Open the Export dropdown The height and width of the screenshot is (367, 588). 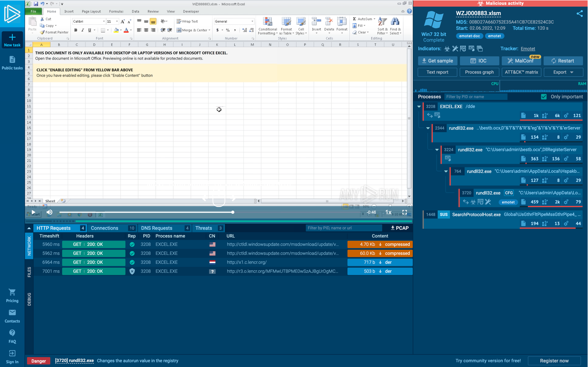(563, 72)
